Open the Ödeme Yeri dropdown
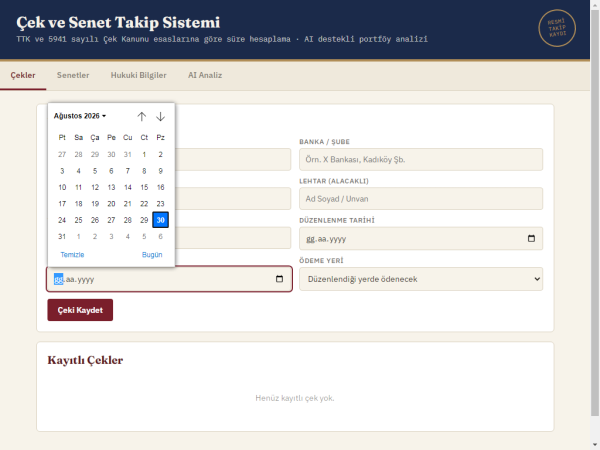Viewport: 600px width, 450px height. pos(421,279)
